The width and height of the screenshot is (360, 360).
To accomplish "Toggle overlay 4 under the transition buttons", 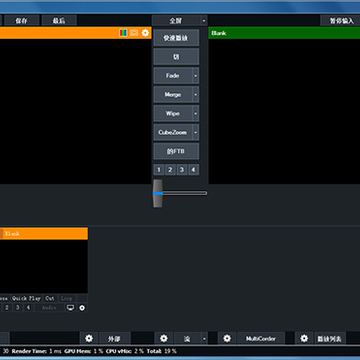I will point(193,170).
